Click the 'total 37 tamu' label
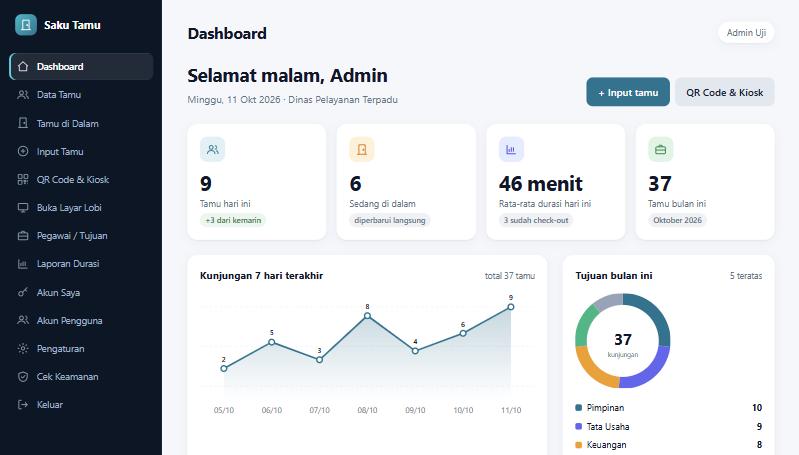Screen dimensions: 799x455 (510, 276)
